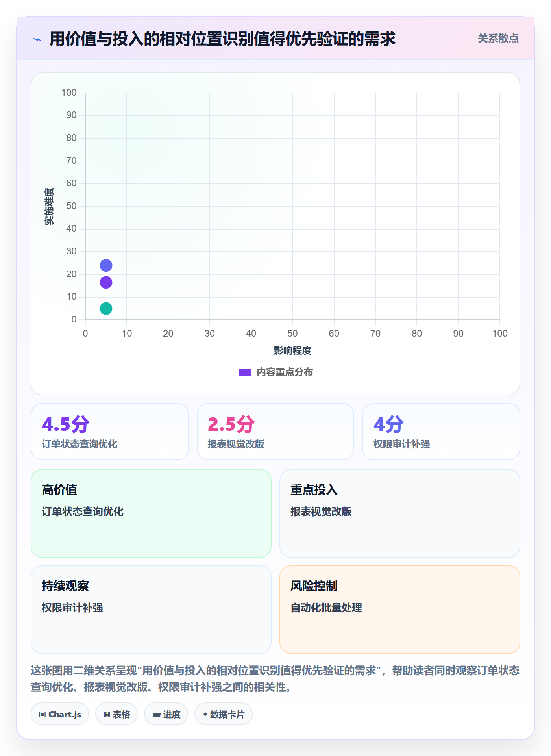Select the 重点投入 quadrant card

coord(400,513)
